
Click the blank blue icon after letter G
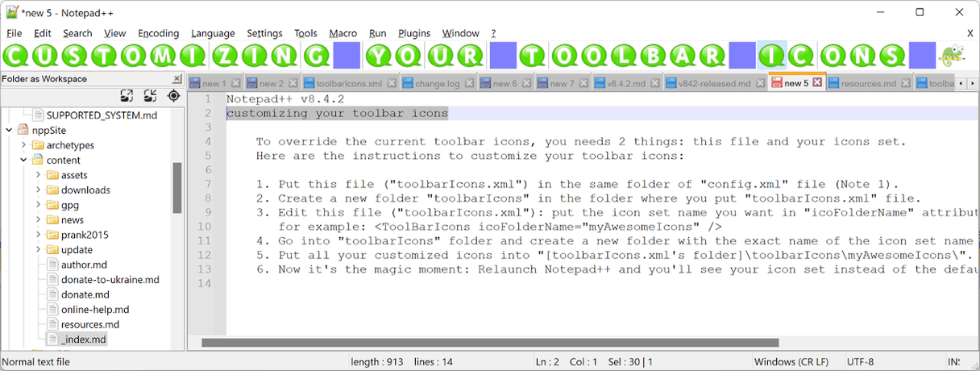click(347, 56)
